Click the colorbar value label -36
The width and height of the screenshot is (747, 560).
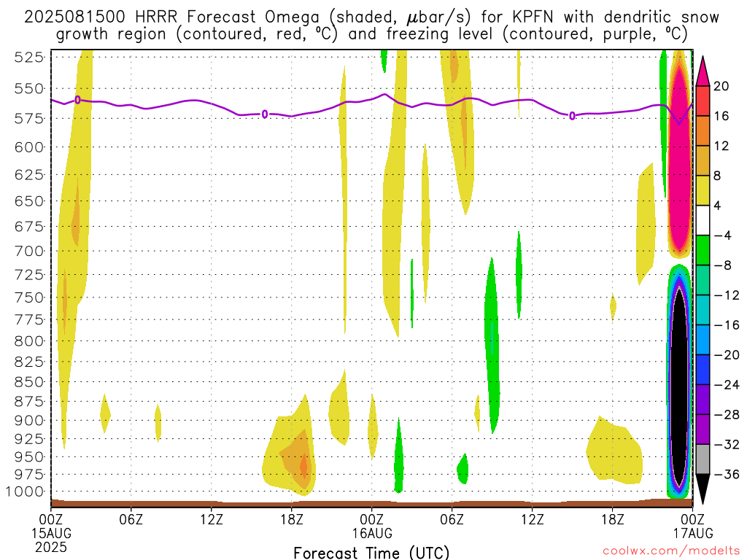pyautogui.click(x=727, y=474)
